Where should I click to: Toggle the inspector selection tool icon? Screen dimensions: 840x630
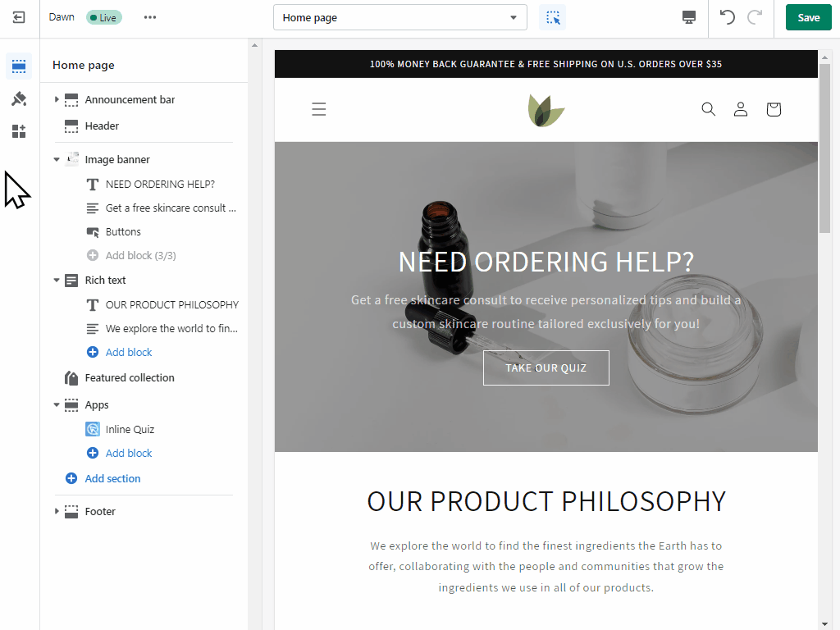[553, 18]
